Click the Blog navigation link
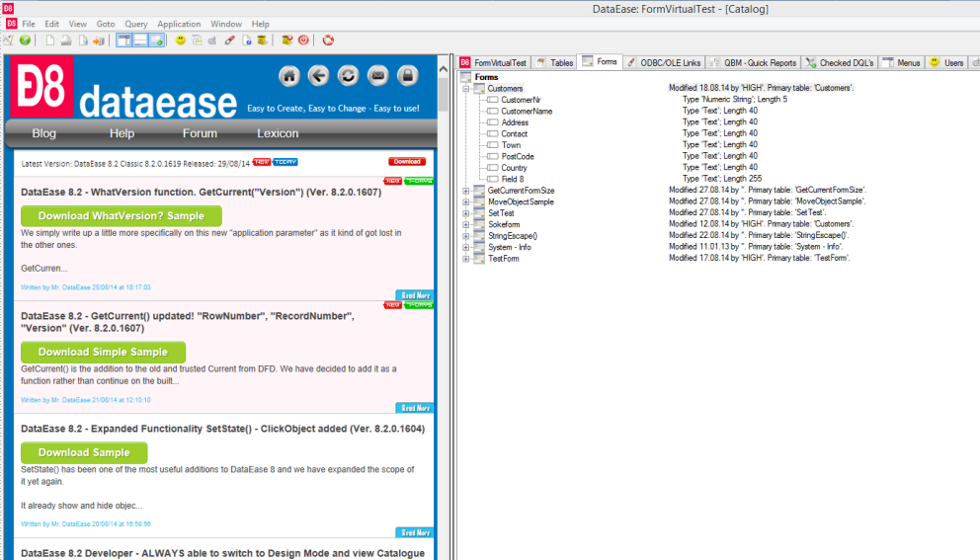The image size is (980, 560). (43, 133)
